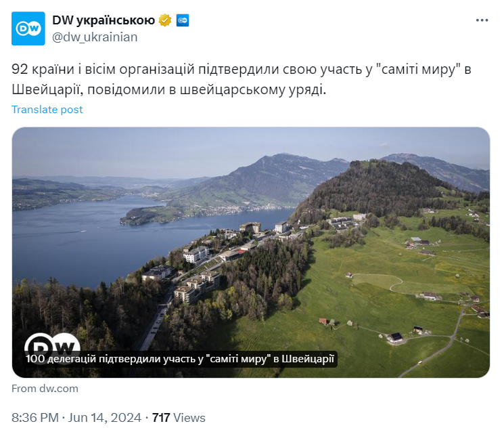This screenshot has height=430, width=504.
Task: Open the 717 Views count
Action: (179, 418)
